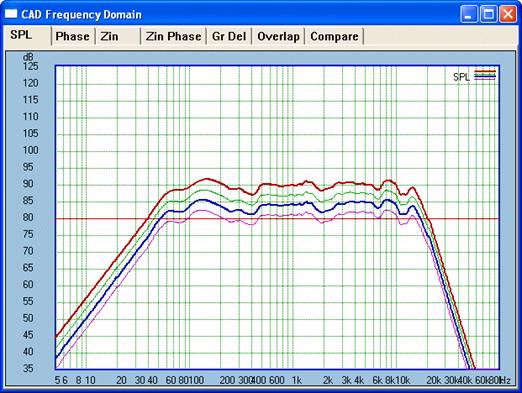Click the 35 dB axis label
522x393 pixels.
tap(28, 368)
